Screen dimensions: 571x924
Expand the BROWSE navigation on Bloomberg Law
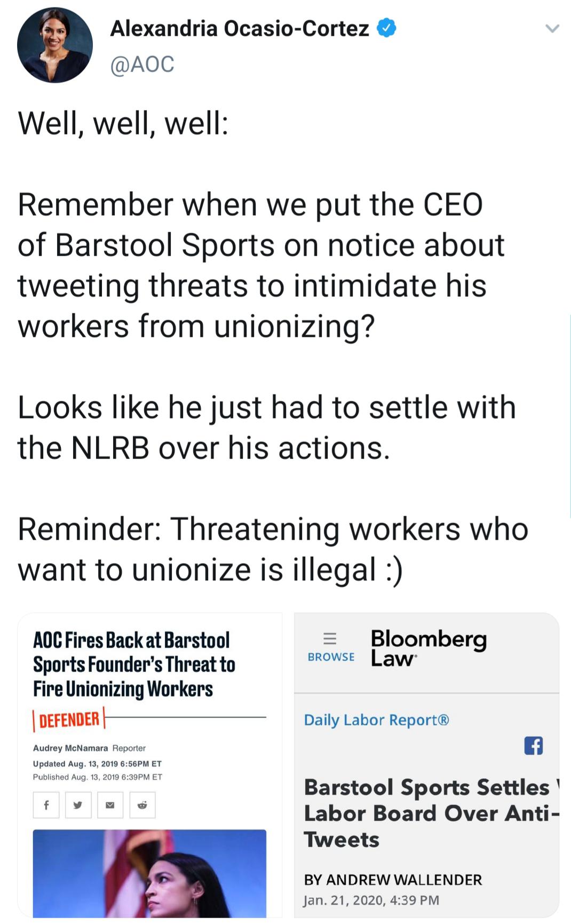coord(331,657)
